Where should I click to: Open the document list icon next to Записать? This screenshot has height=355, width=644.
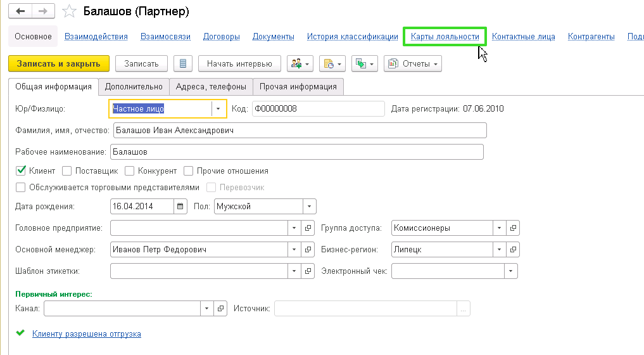click(183, 64)
